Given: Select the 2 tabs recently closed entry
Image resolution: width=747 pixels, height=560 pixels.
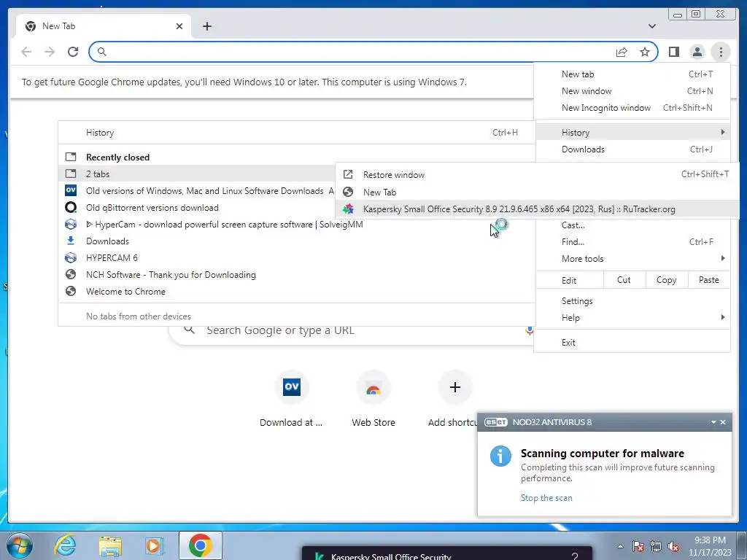Looking at the screenshot, I should pos(197,174).
